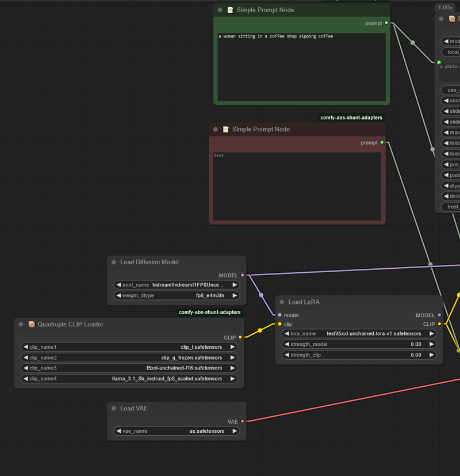Click the MODEL output slot on Load LoRA
This screenshot has width=460, height=476.
tap(439, 315)
